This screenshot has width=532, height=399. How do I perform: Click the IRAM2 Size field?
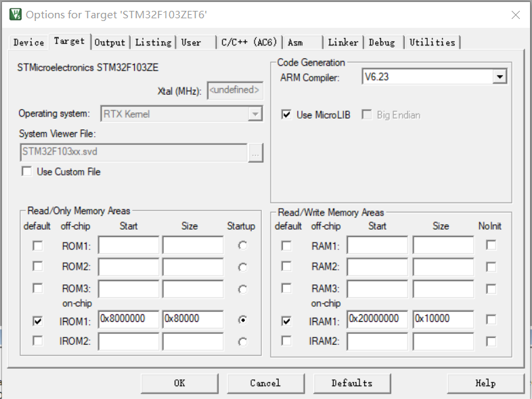click(x=443, y=341)
